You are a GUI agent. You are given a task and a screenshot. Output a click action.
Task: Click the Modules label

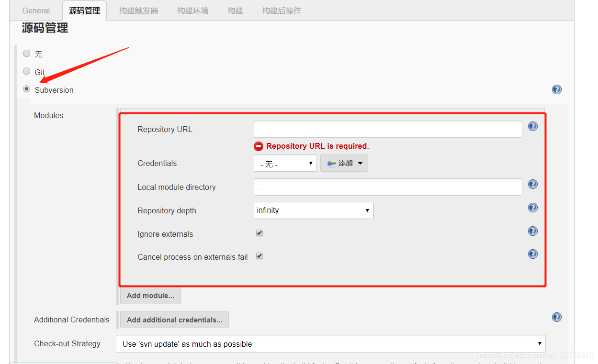[x=49, y=115]
